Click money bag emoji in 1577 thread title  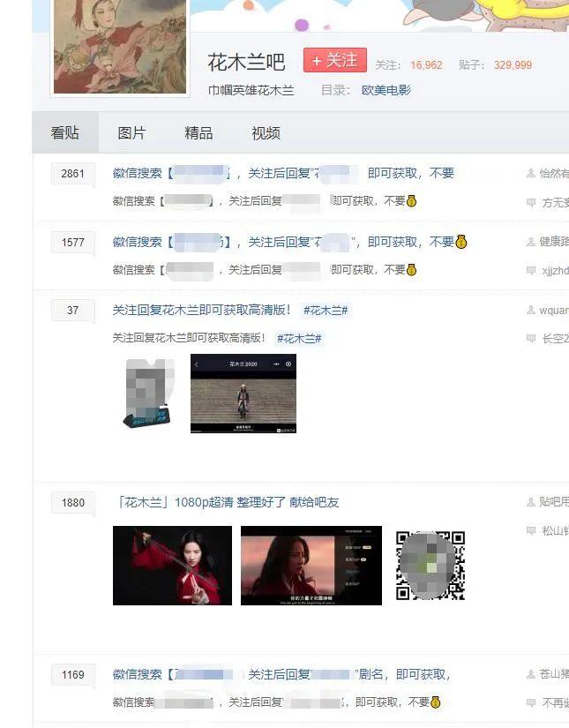point(460,242)
